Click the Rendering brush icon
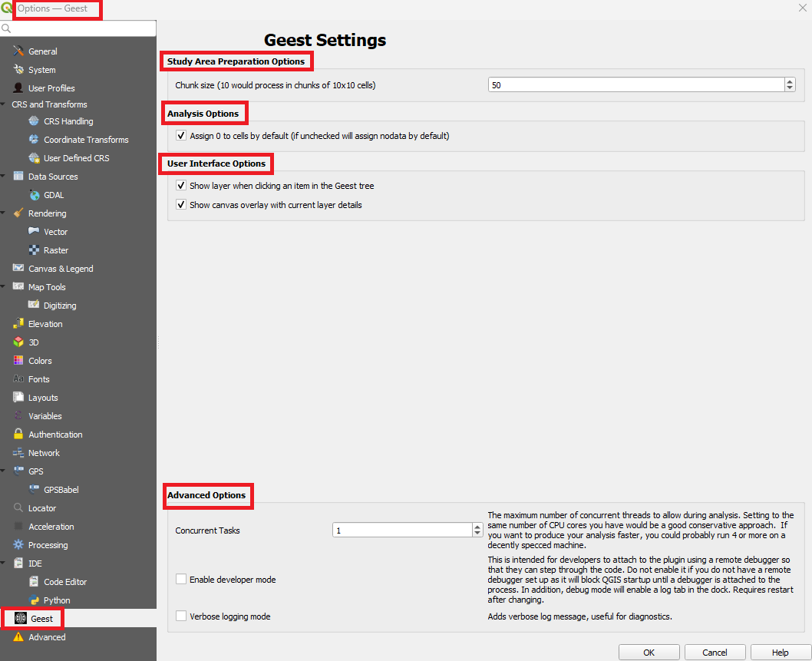Image resolution: width=812 pixels, height=661 pixels. [x=18, y=213]
